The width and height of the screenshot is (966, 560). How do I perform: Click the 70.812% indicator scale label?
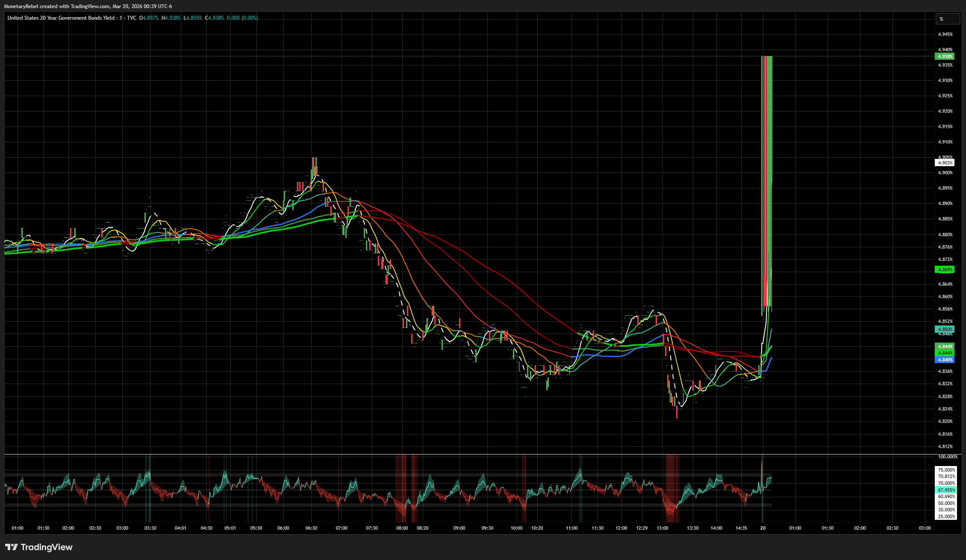click(x=946, y=476)
